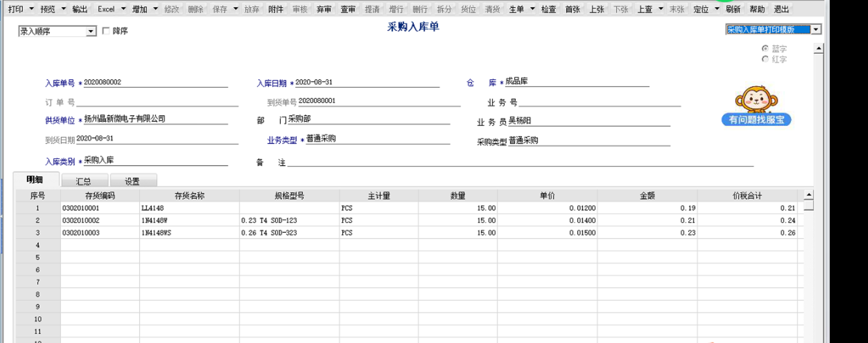Select row header number 2

click(38, 220)
